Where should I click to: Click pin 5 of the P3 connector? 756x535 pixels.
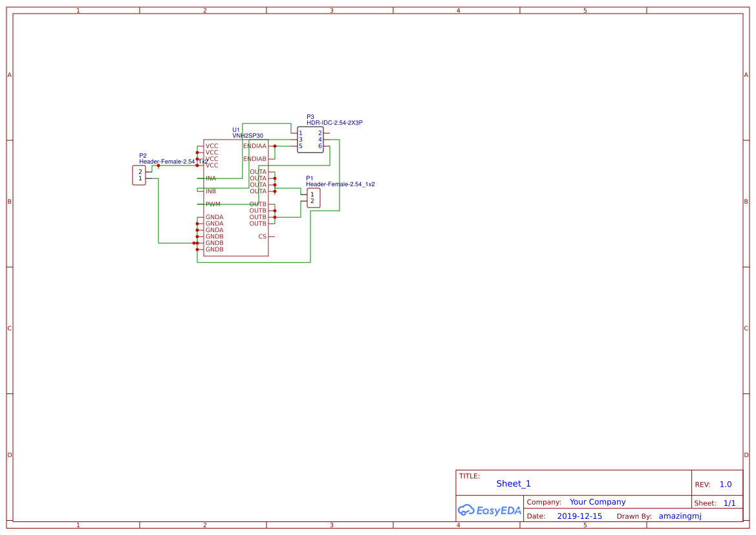coord(300,146)
